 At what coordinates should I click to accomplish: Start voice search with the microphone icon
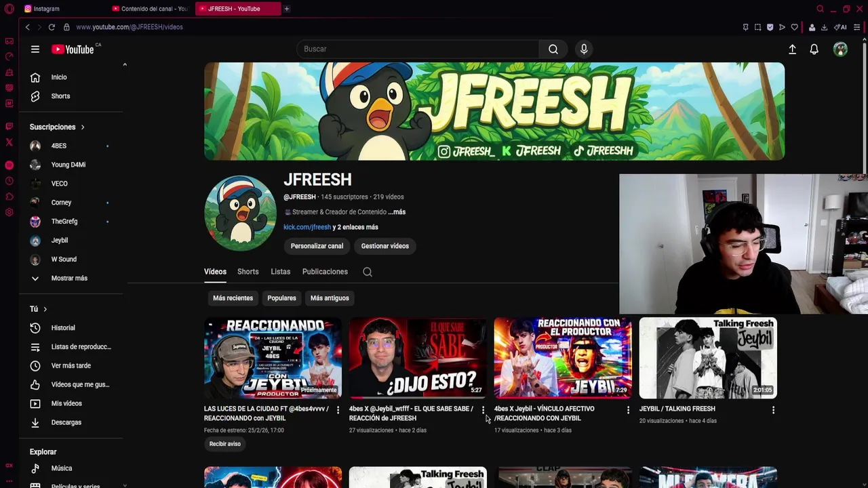pos(584,49)
